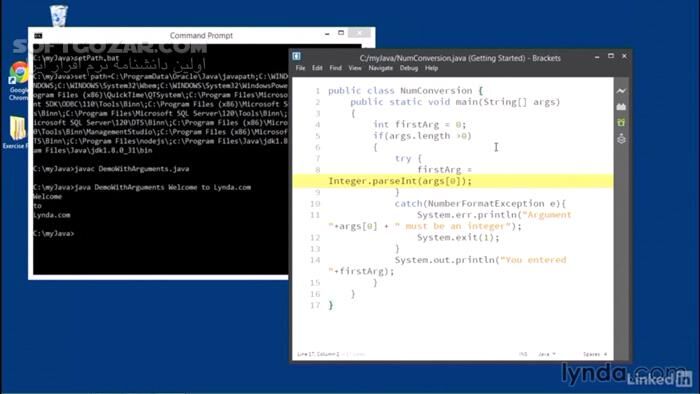
Task: Maximize the Brackets window
Action: pos(611,56)
